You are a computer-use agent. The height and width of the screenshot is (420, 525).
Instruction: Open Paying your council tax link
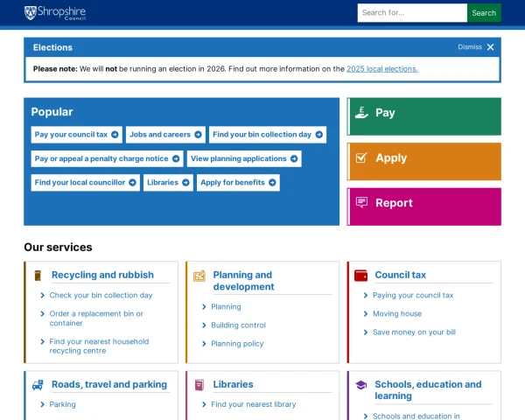coord(413,296)
